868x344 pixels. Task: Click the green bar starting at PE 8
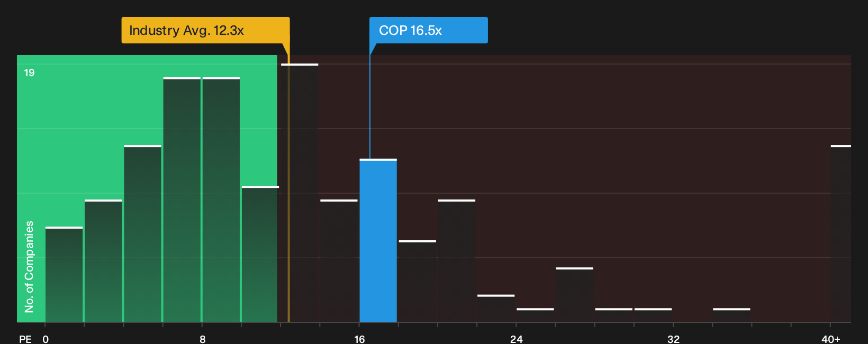(x=221, y=200)
